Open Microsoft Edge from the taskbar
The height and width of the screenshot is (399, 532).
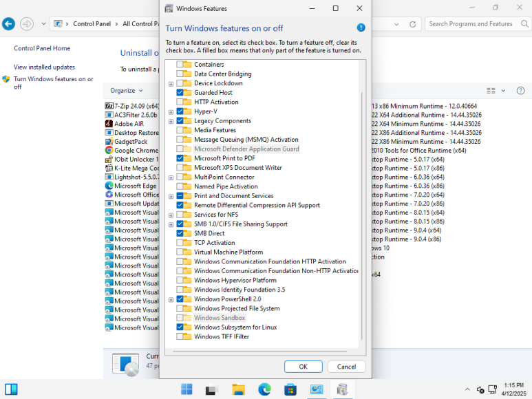[x=264, y=389]
